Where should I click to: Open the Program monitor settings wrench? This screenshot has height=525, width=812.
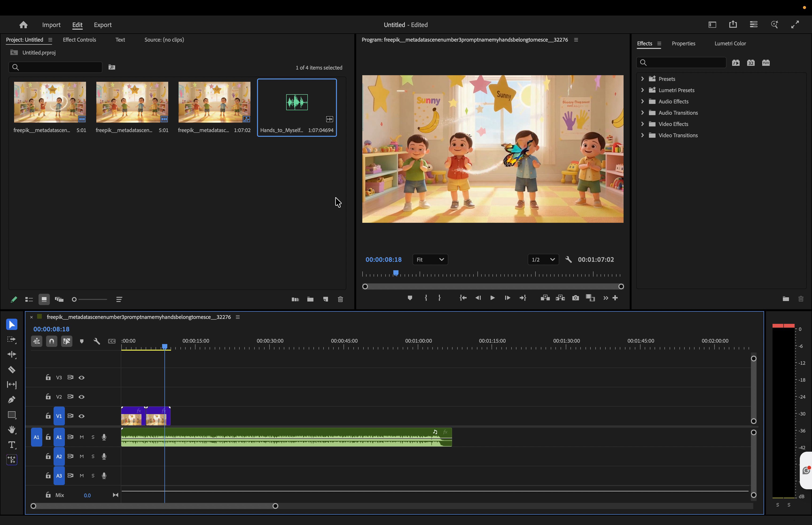[568, 259]
